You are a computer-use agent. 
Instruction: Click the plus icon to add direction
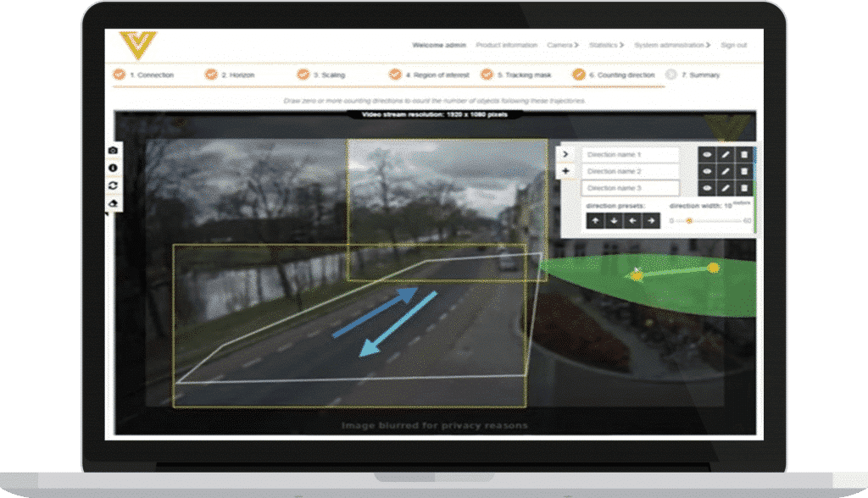[x=566, y=172]
